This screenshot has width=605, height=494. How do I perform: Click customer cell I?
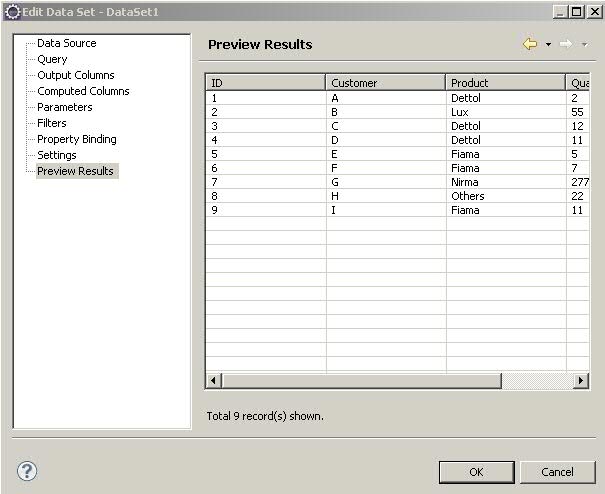(x=385, y=210)
